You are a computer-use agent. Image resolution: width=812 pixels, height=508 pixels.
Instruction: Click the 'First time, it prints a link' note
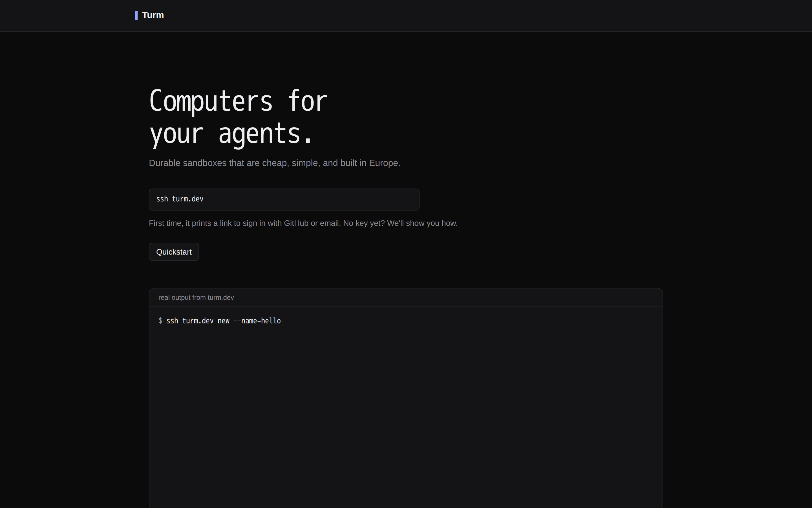click(303, 223)
